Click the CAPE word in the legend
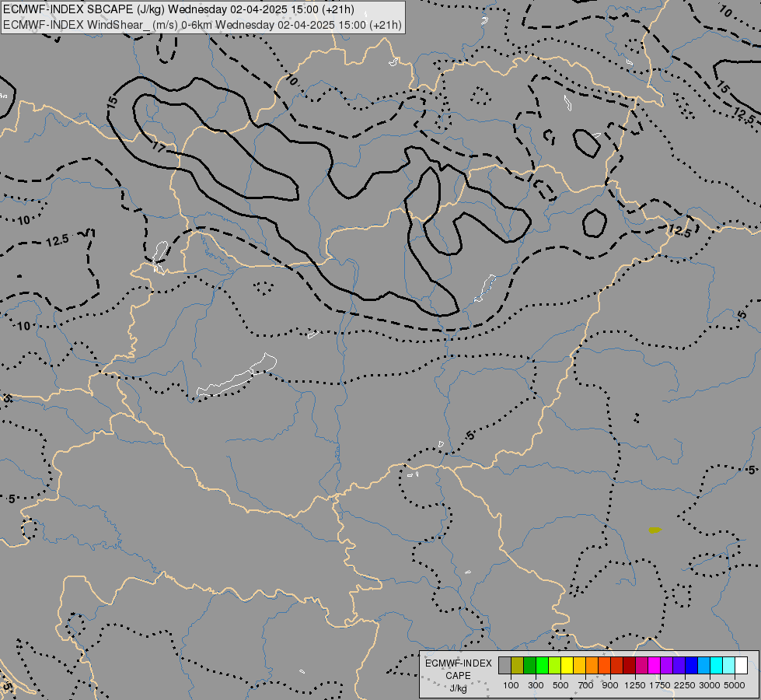This screenshot has height=700, width=761. 458,676
